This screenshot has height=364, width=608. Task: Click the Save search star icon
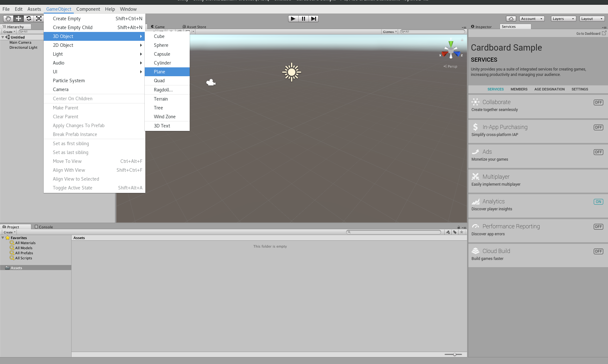(x=462, y=232)
